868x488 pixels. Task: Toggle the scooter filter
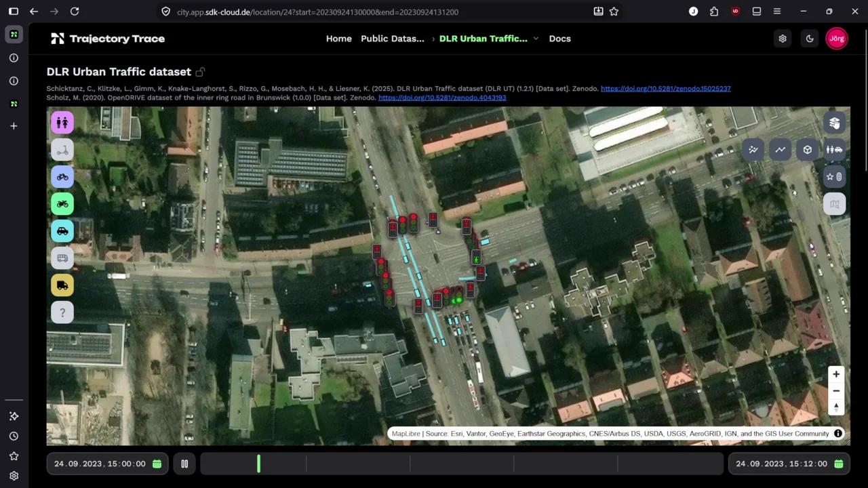(x=62, y=150)
